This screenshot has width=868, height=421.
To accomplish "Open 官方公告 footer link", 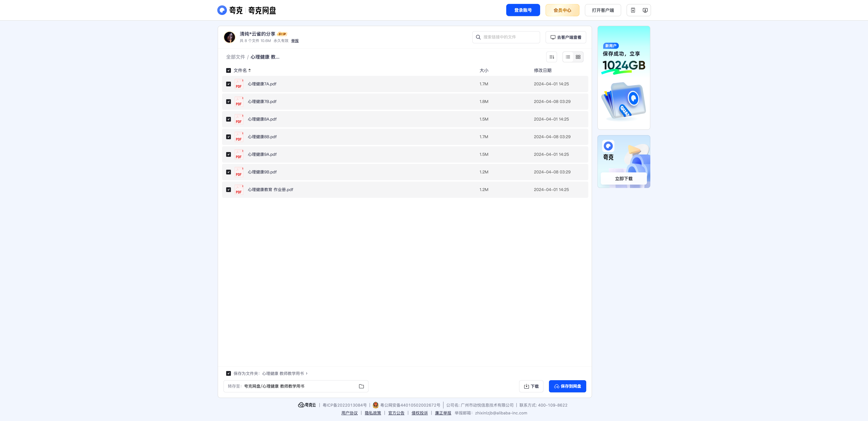I will (396, 413).
